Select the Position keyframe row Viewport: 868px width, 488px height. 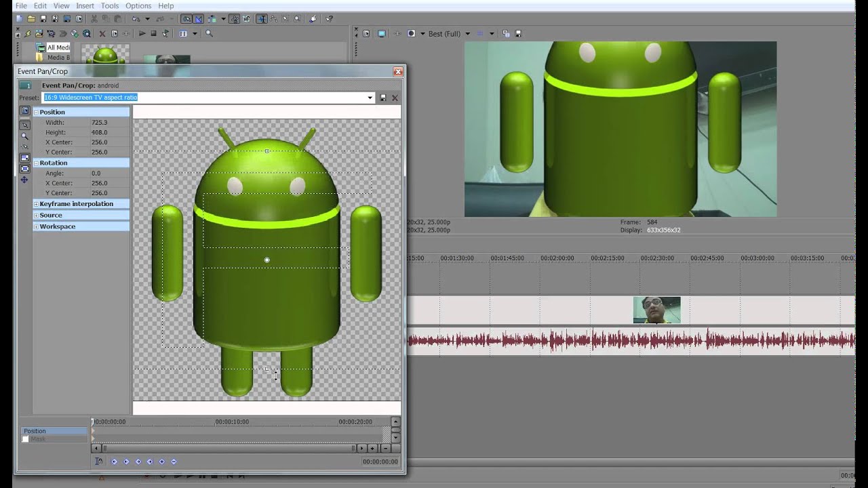tap(54, 431)
